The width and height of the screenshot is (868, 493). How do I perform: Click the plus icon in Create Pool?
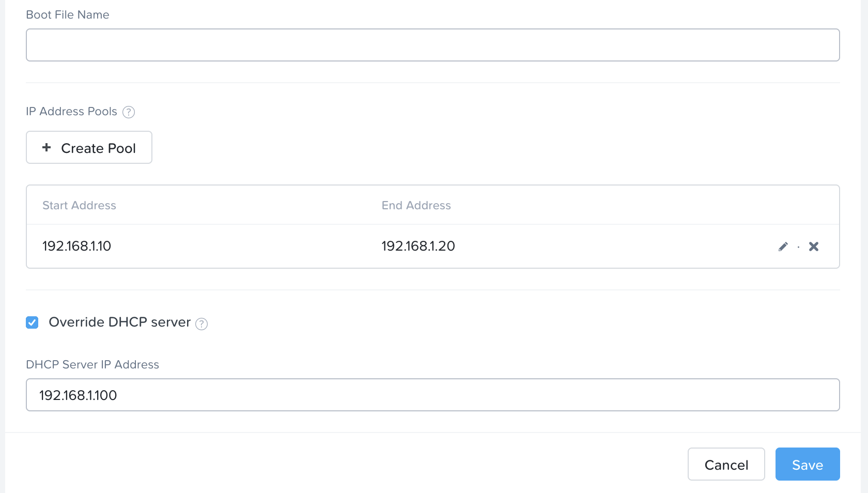point(47,148)
